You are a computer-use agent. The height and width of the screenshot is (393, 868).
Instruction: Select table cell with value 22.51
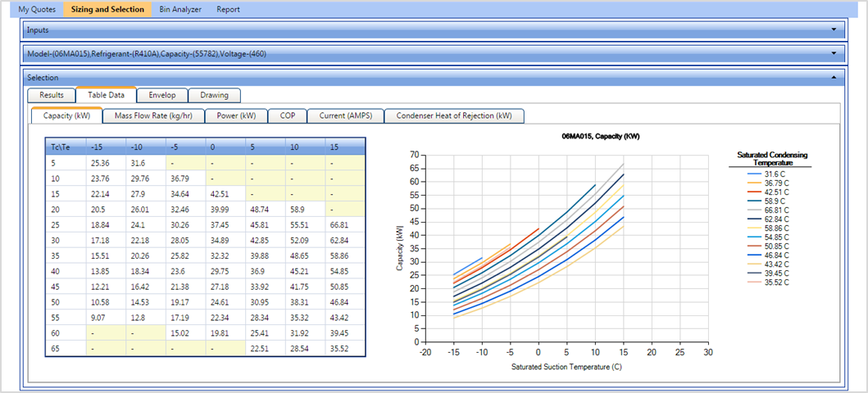tap(266, 349)
